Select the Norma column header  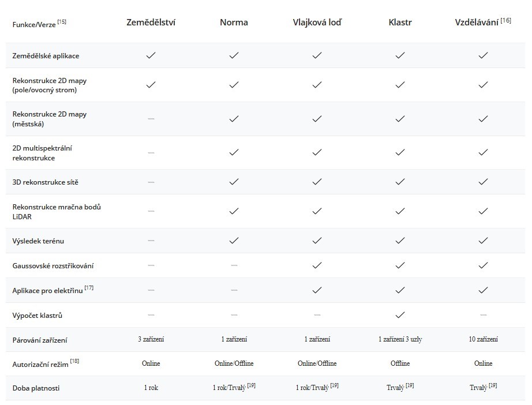pos(234,22)
